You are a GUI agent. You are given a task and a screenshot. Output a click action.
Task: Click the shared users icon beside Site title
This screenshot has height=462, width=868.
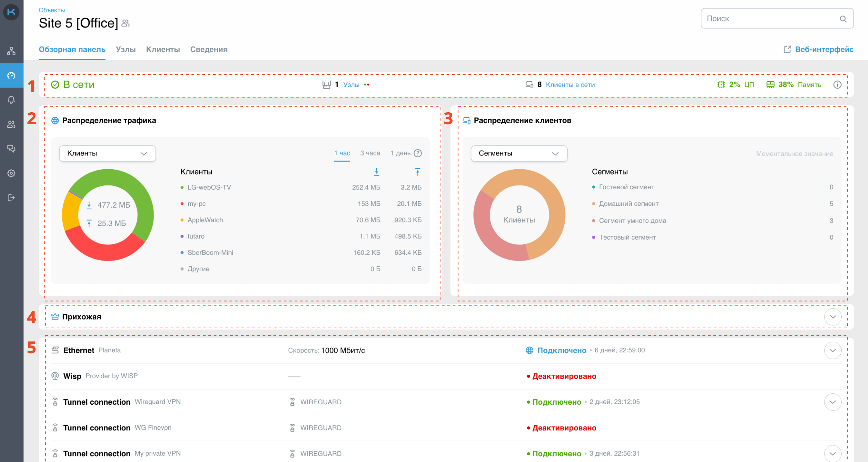coord(126,24)
